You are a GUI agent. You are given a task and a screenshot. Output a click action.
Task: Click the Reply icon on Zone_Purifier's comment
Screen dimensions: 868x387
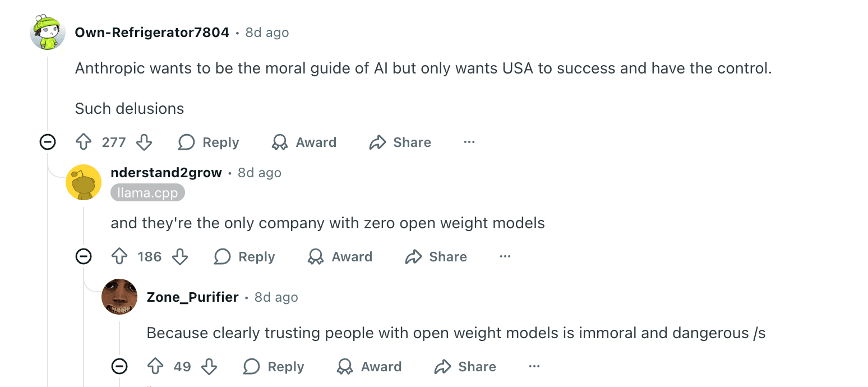point(251,366)
